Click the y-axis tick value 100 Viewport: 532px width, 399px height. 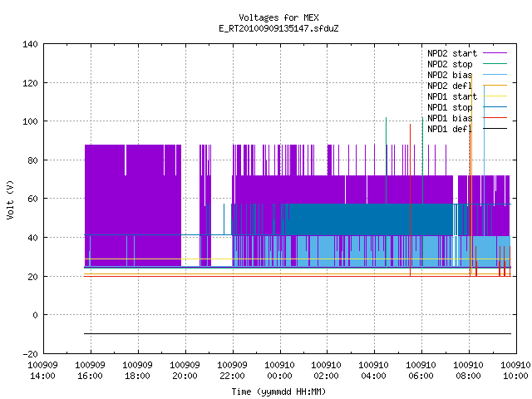tap(30, 121)
